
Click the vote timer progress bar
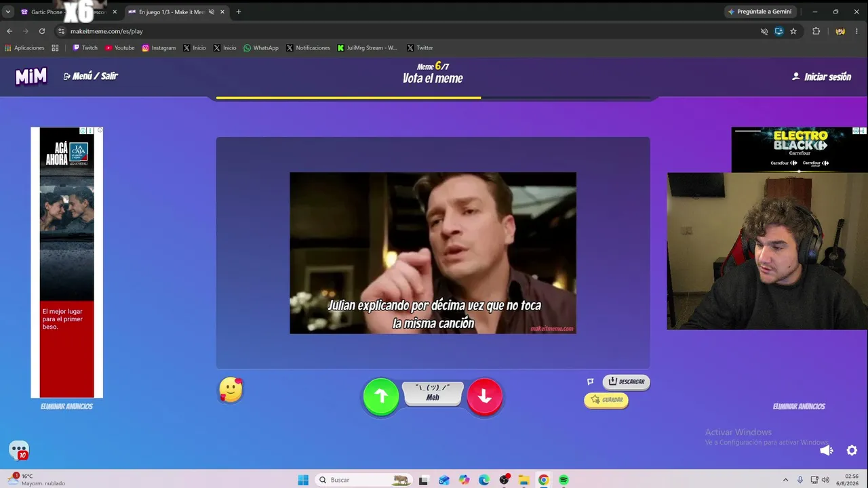(433, 98)
